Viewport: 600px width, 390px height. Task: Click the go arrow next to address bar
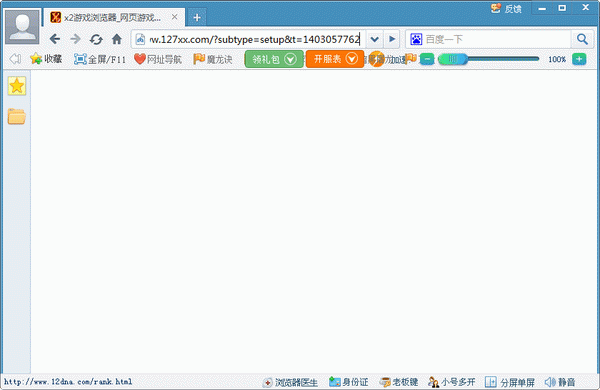(392, 39)
